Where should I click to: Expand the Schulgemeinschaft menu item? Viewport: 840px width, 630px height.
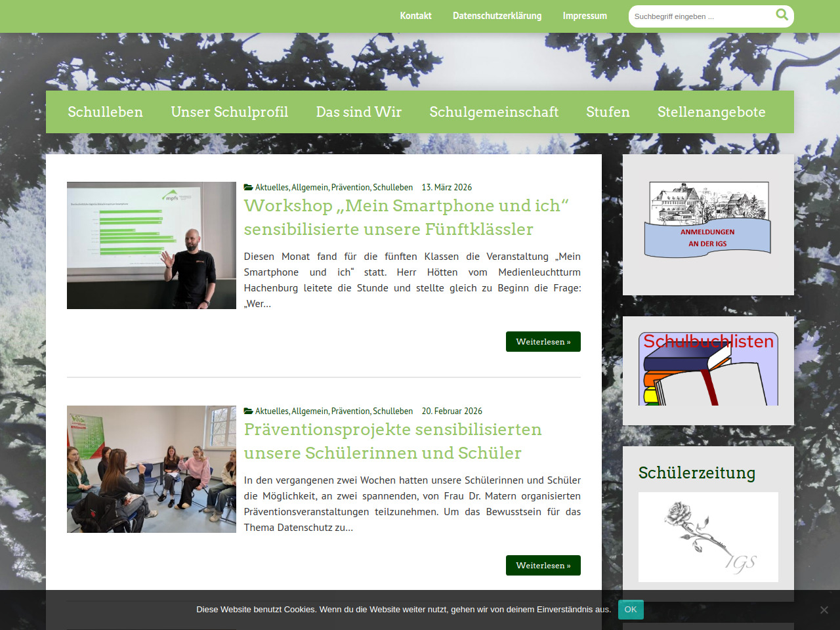(493, 112)
